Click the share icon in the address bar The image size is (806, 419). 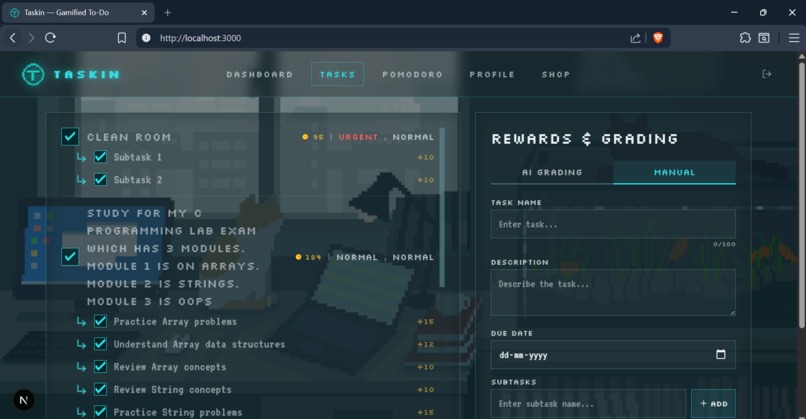click(x=635, y=38)
